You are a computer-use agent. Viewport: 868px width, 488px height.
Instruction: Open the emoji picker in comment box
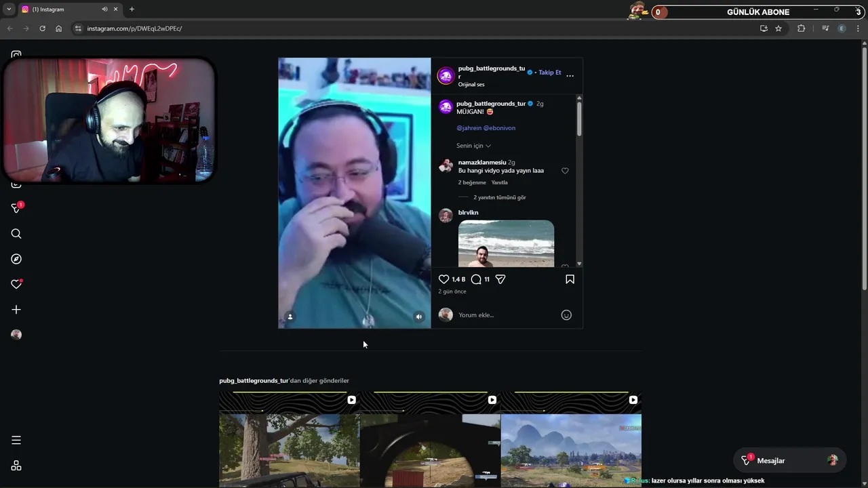point(566,314)
